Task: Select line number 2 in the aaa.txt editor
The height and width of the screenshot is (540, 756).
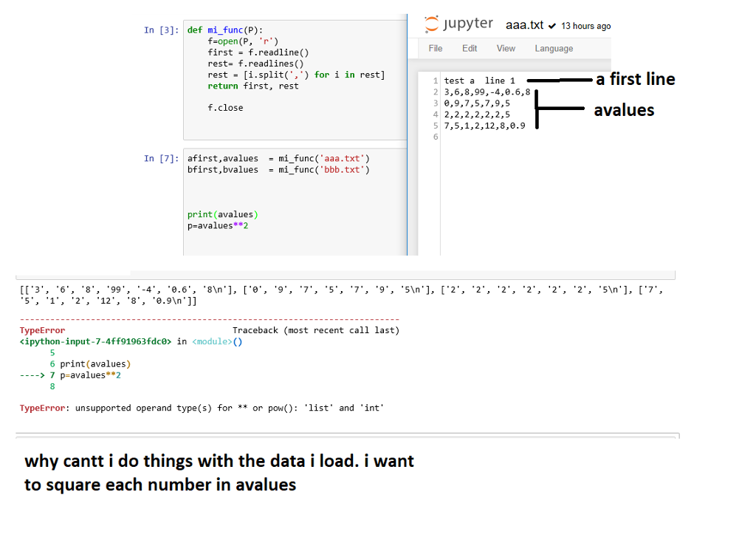Action: pos(436,92)
